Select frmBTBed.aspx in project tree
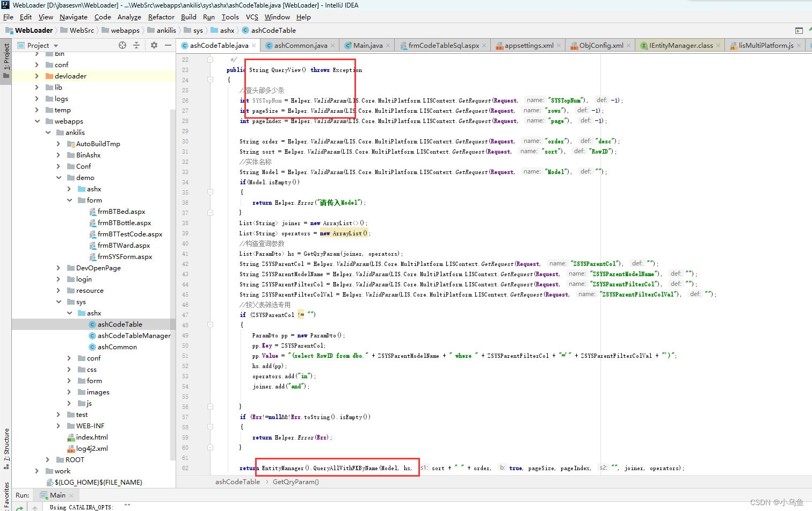The height and width of the screenshot is (511, 812). [121, 212]
